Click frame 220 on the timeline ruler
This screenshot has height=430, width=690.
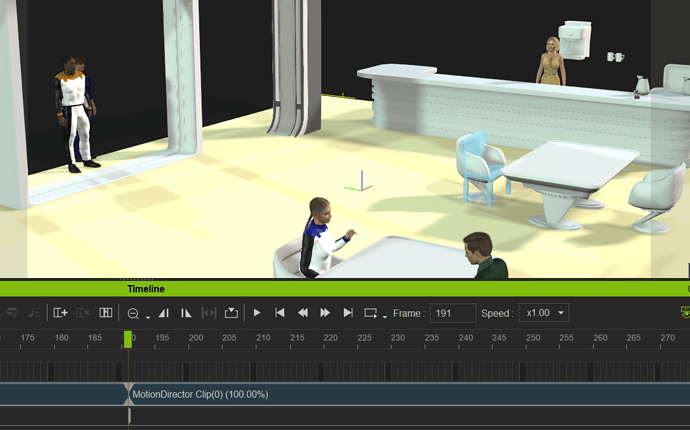click(x=330, y=338)
